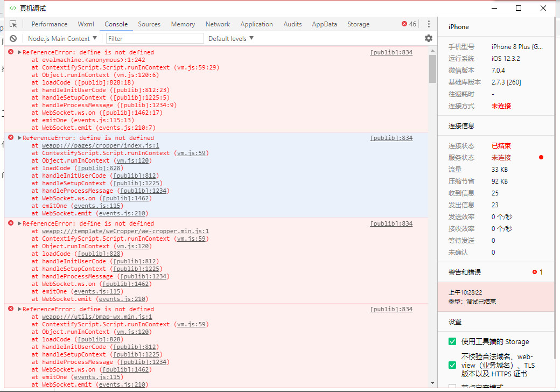
Task: Open the Default levels dropdown
Action: point(231,39)
